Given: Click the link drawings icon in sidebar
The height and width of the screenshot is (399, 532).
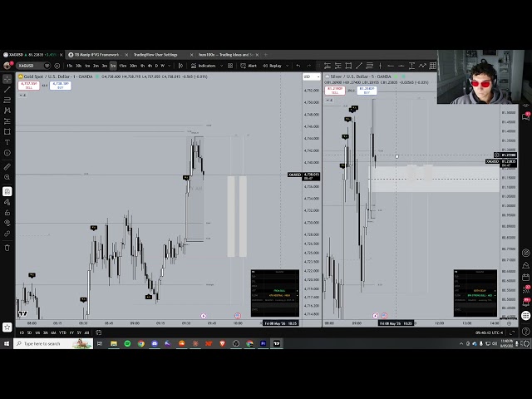Looking at the screenshot, I should tap(7, 234).
